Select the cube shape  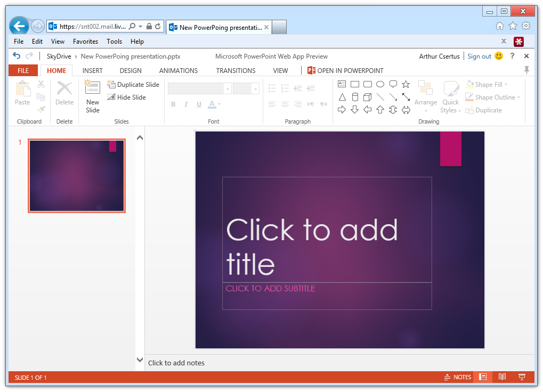coord(368,97)
